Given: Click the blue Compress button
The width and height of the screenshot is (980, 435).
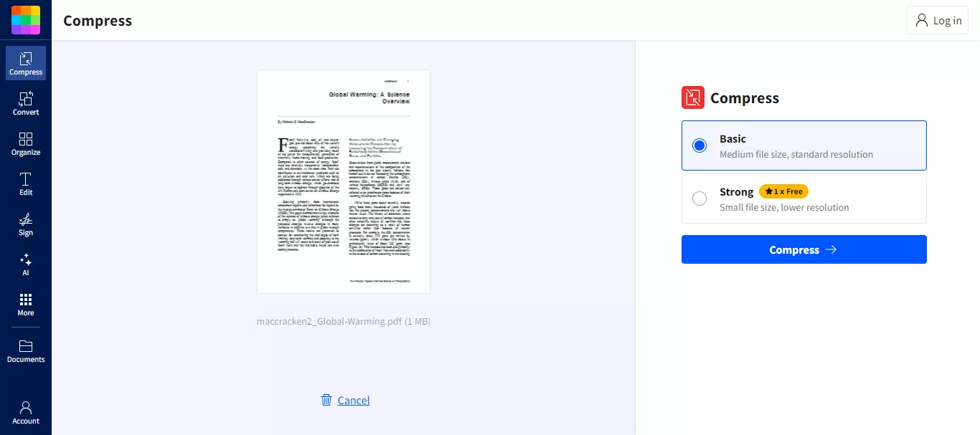Looking at the screenshot, I should tap(804, 249).
